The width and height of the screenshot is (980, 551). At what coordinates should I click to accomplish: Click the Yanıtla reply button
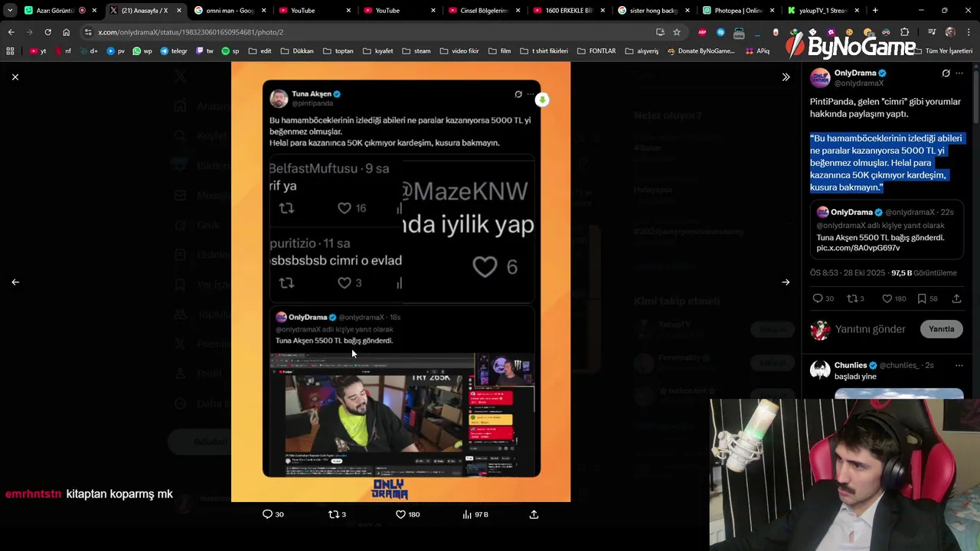[x=942, y=329]
